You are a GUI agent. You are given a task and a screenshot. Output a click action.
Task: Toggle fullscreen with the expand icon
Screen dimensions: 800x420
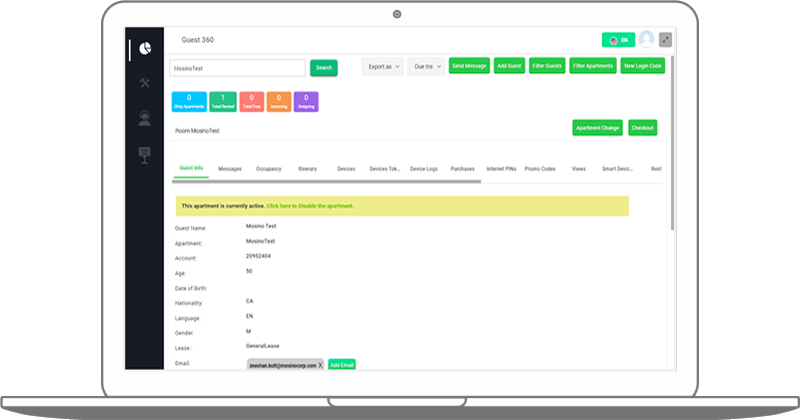pos(666,40)
